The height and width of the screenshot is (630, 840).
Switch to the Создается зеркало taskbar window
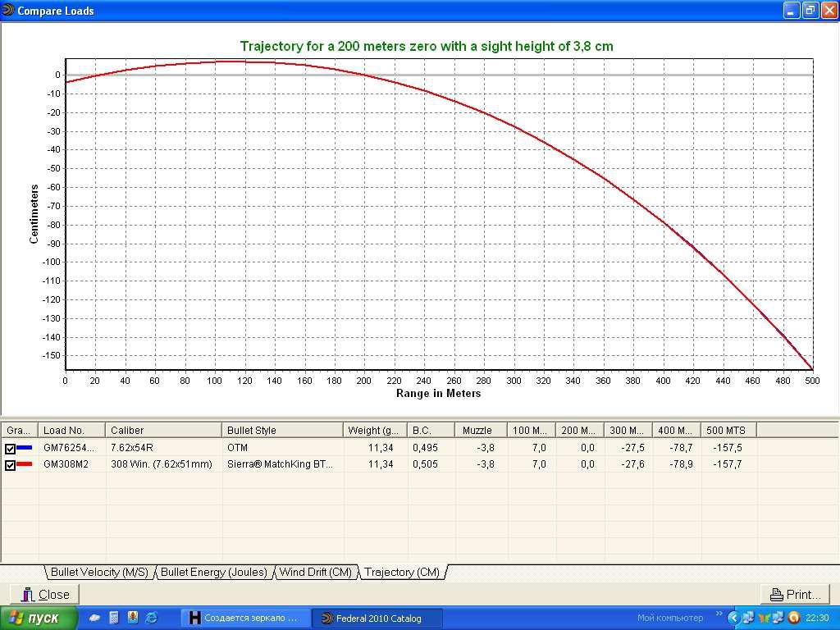(246, 619)
